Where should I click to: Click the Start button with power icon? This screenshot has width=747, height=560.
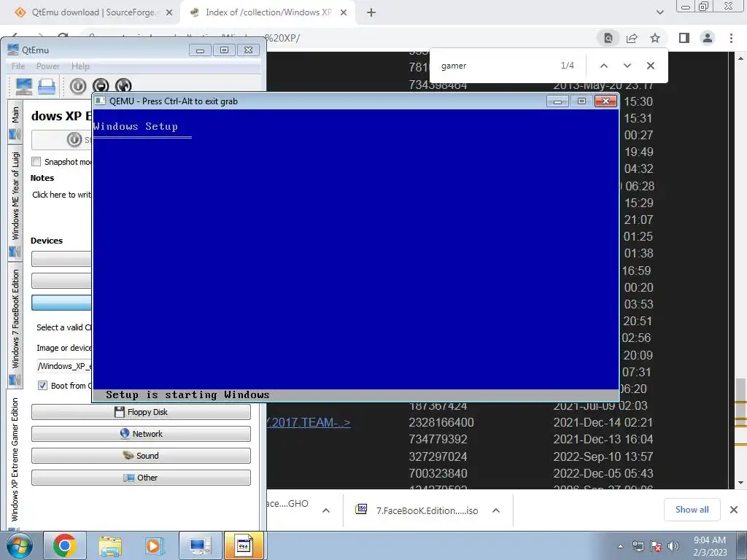(x=61, y=139)
